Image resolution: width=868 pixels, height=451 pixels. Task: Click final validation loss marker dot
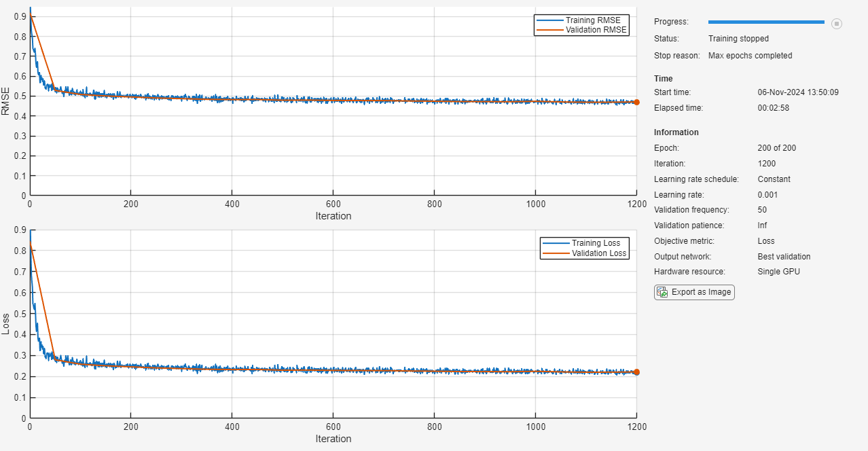click(636, 372)
